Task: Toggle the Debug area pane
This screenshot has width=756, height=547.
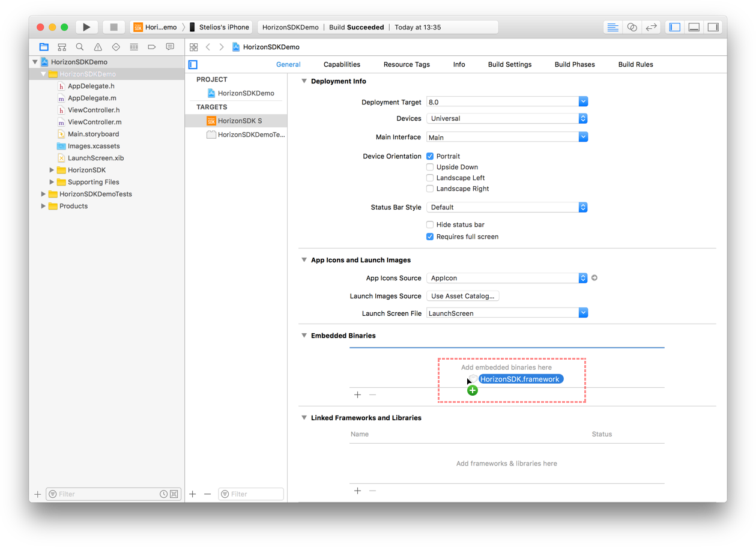Action: 694,27
